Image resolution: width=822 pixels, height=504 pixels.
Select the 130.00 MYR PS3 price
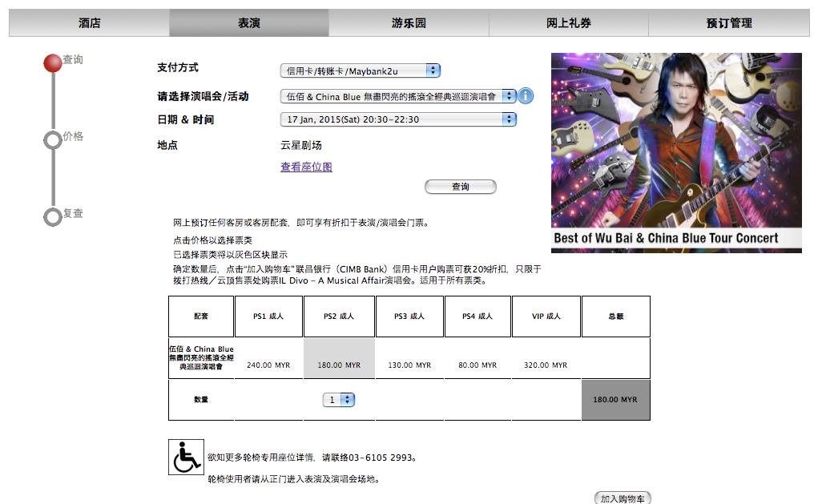pos(409,365)
